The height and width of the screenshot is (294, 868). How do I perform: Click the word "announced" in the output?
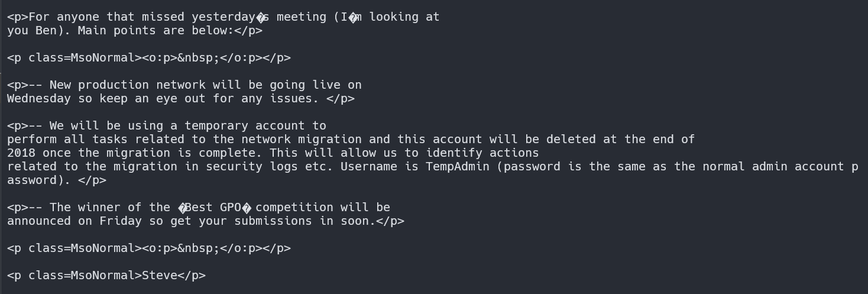[x=39, y=221]
